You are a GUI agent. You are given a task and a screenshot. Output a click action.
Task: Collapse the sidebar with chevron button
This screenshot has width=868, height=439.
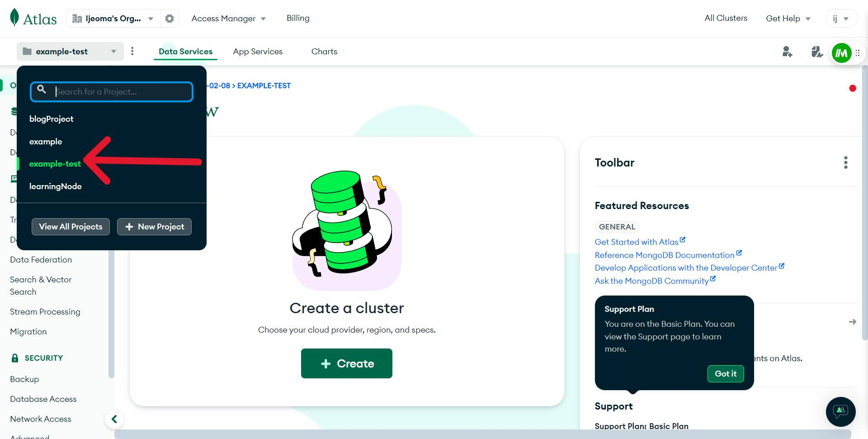tap(114, 419)
